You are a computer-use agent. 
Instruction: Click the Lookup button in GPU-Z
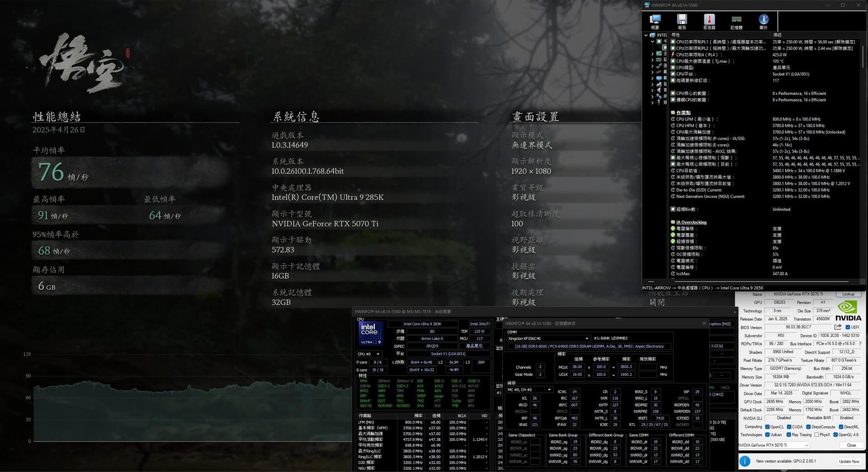coord(849,294)
